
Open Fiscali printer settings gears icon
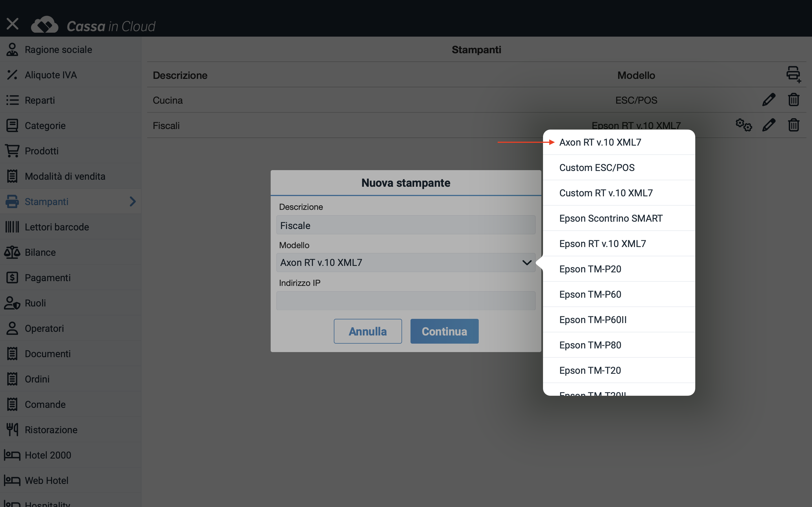pyautogui.click(x=743, y=125)
